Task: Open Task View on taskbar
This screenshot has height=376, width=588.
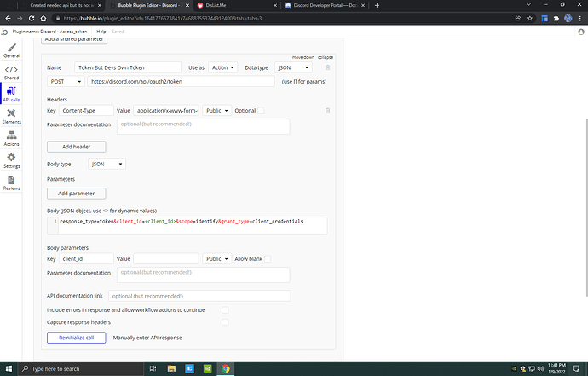Action: coord(153,368)
